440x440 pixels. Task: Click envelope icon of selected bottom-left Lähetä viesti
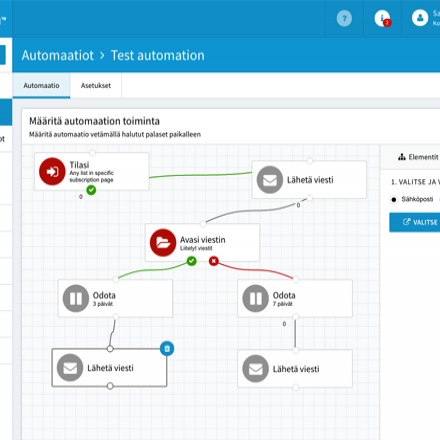click(70, 368)
